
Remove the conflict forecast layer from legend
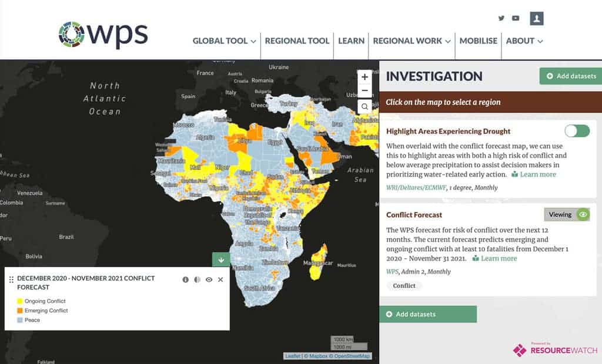[220, 279]
